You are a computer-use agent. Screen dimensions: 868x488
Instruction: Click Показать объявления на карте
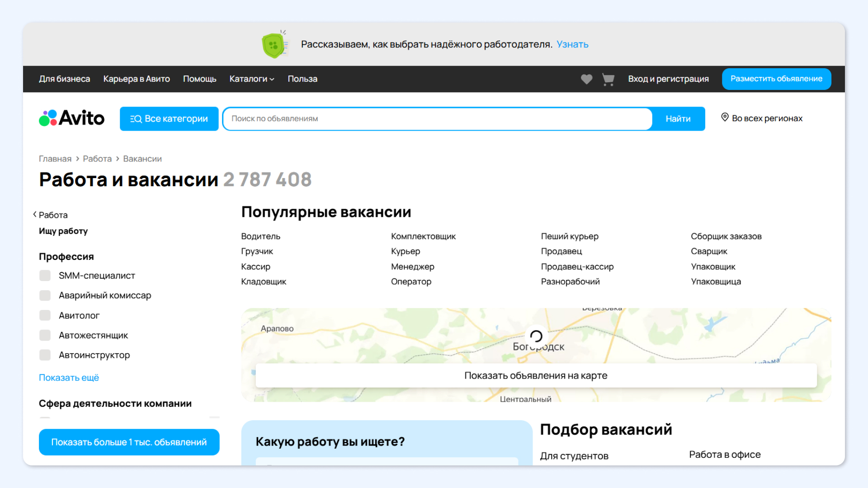(536, 375)
